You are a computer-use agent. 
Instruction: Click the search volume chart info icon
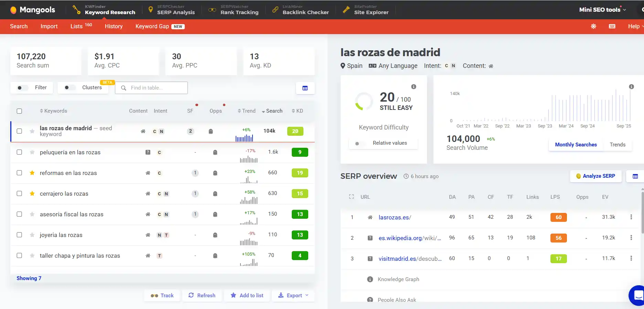tap(631, 87)
